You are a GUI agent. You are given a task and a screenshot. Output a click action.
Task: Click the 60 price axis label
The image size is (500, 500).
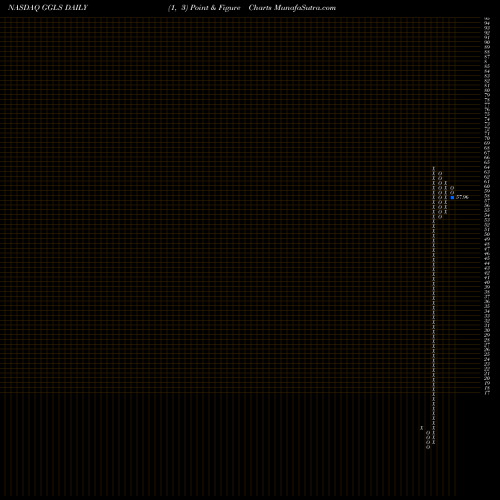coord(487,186)
